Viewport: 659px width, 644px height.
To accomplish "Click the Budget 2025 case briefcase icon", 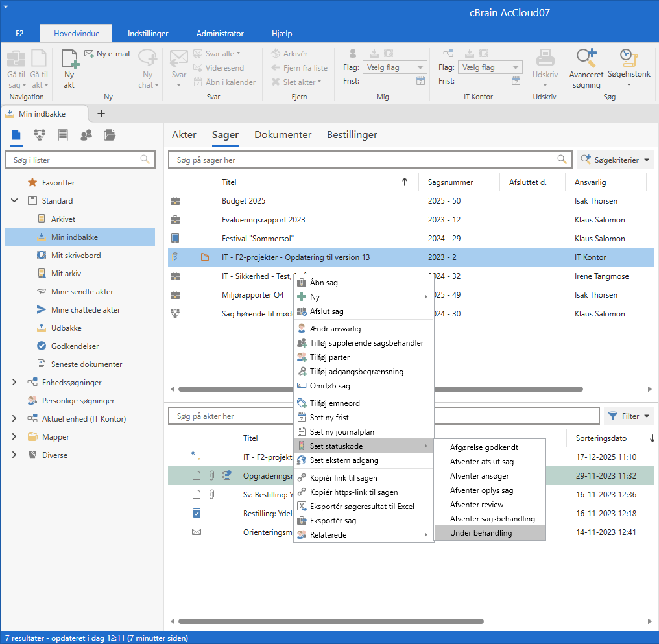I will click(x=175, y=201).
